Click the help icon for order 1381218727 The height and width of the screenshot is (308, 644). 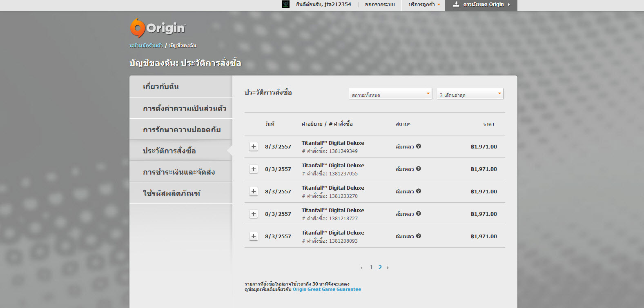coord(419,213)
